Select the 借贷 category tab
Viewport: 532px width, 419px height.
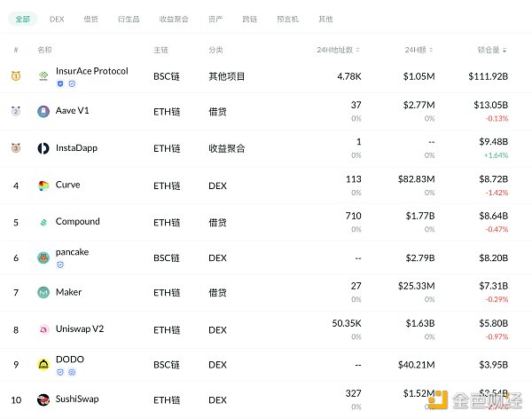90,18
